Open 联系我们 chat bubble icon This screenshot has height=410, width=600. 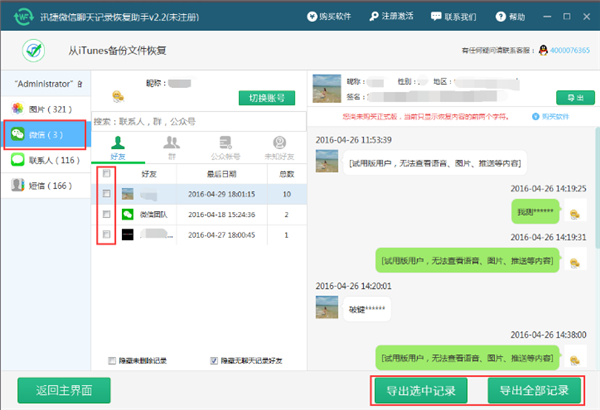436,16
